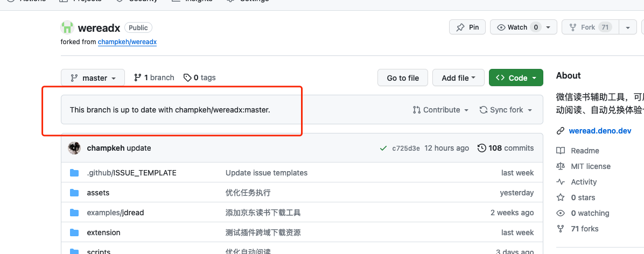The width and height of the screenshot is (644, 254).
Task: Open the assets folder
Action: [98, 193]
